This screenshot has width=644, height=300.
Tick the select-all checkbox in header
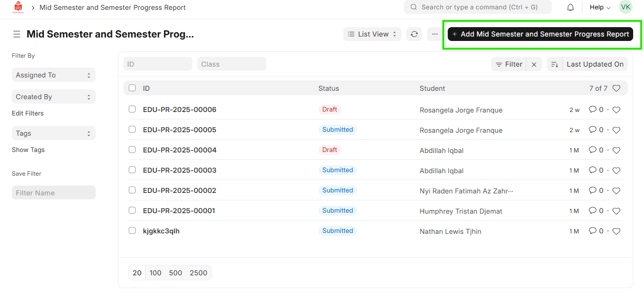tap(132, 88)
